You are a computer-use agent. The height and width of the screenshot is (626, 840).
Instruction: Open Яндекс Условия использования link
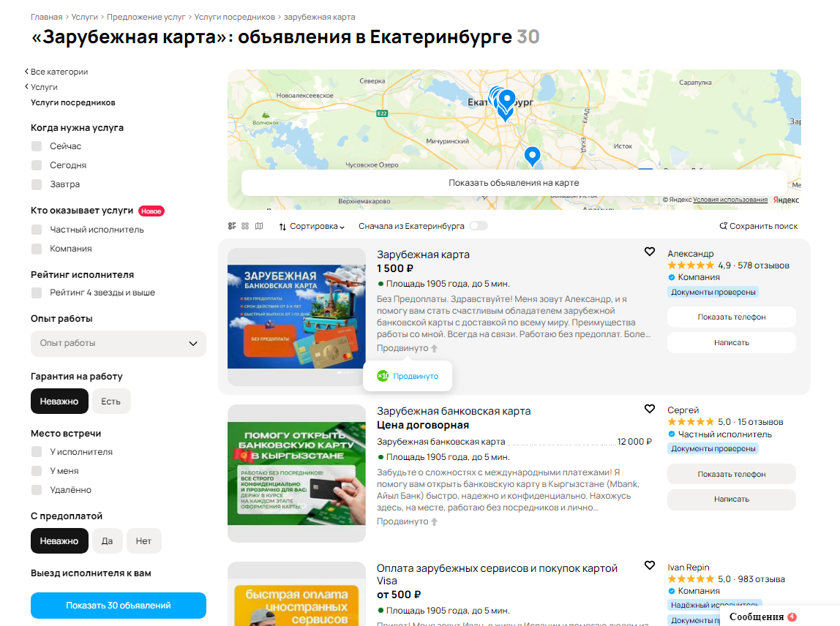coord(730,200)
